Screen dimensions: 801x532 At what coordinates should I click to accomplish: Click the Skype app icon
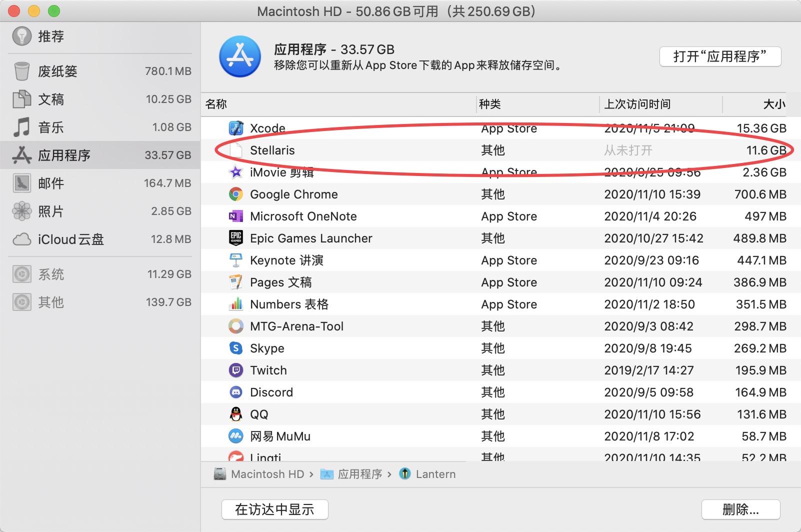pos(235,348)
